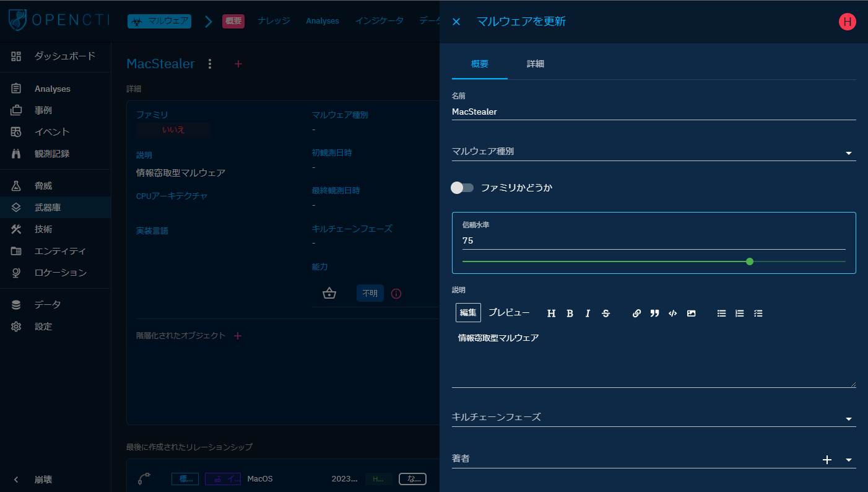Click the plus icon next to MacStealer

[238, 64]
